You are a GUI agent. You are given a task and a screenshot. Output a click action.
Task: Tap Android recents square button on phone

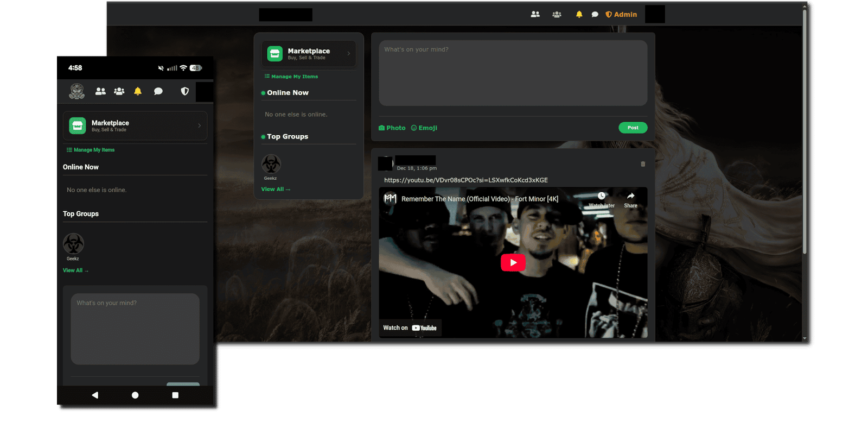pos(175,395)
